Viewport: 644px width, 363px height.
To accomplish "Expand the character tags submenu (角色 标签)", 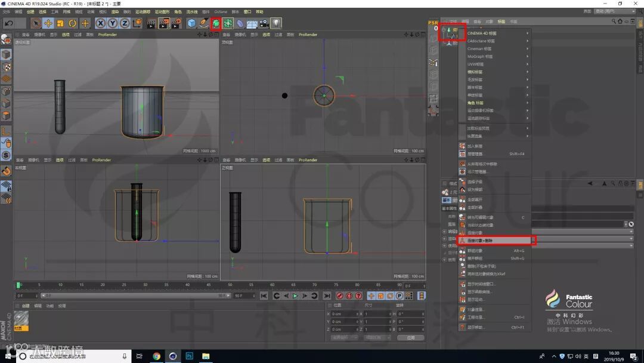I will click(494, 103).
